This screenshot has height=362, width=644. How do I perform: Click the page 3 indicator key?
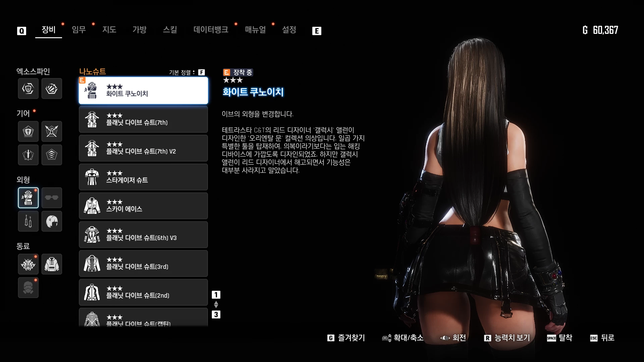click(x=216, y=315)
